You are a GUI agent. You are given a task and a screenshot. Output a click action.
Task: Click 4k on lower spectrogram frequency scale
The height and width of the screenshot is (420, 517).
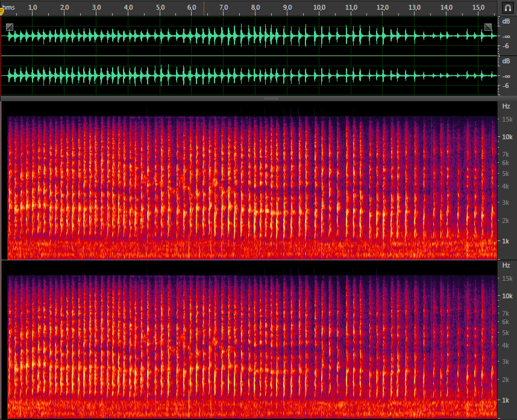pyautogui.click(x=506, y=345)
